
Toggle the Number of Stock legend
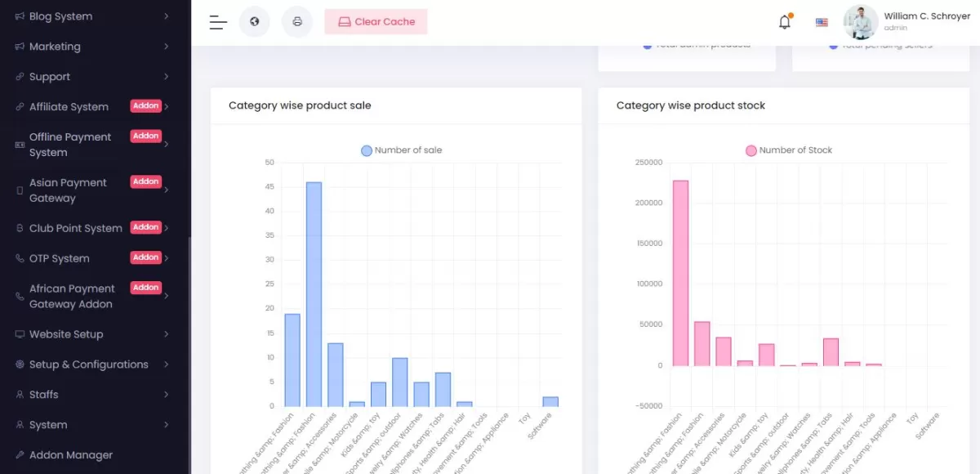(789, 150)
